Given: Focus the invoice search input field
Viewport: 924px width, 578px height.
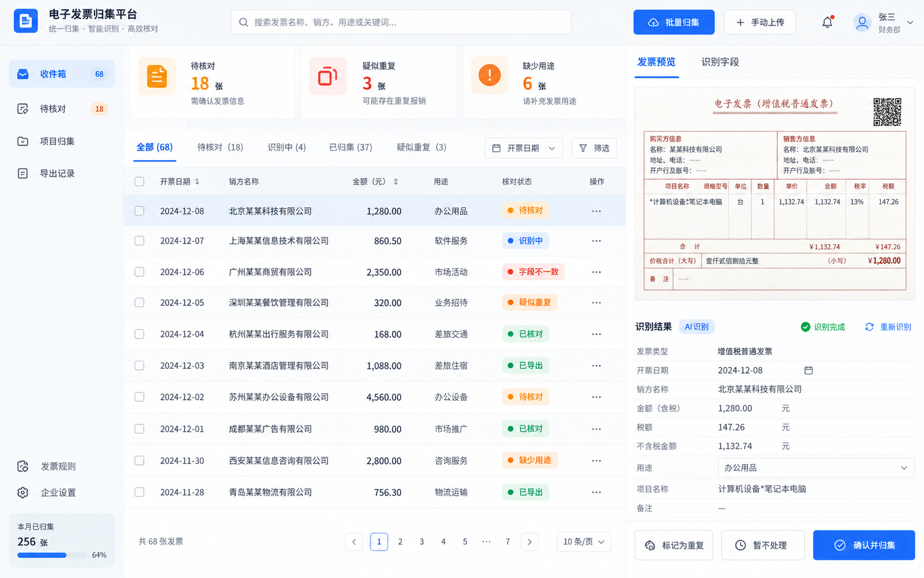Looking at the screenshot, I should coord(401,22).
